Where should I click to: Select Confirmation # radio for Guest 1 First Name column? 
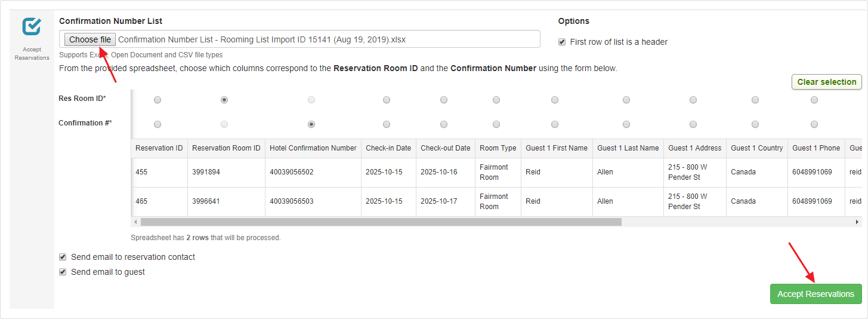[555, 124]
